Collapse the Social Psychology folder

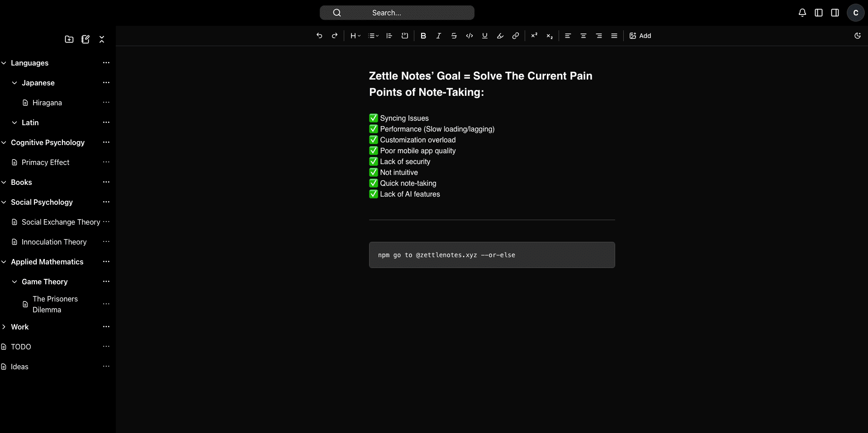click(4, 202)
